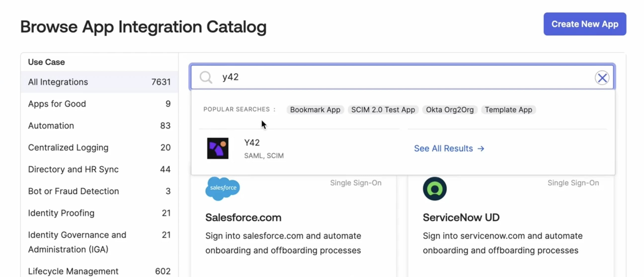Select Identity Proofing category
The height and width of the screenshot is (277, 644).
(x=99, y=213)
